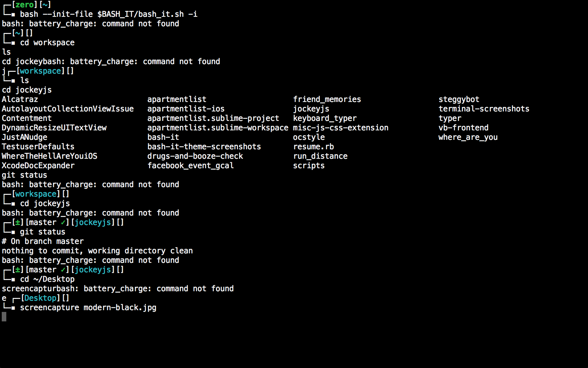
Task: Click the blue [Desktop] prompt label
Action: pyautogui.click(x=40, y=298)
